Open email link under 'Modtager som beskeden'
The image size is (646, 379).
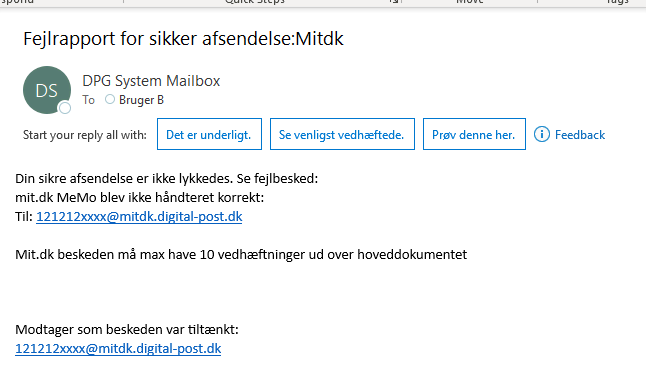point(118,349)
